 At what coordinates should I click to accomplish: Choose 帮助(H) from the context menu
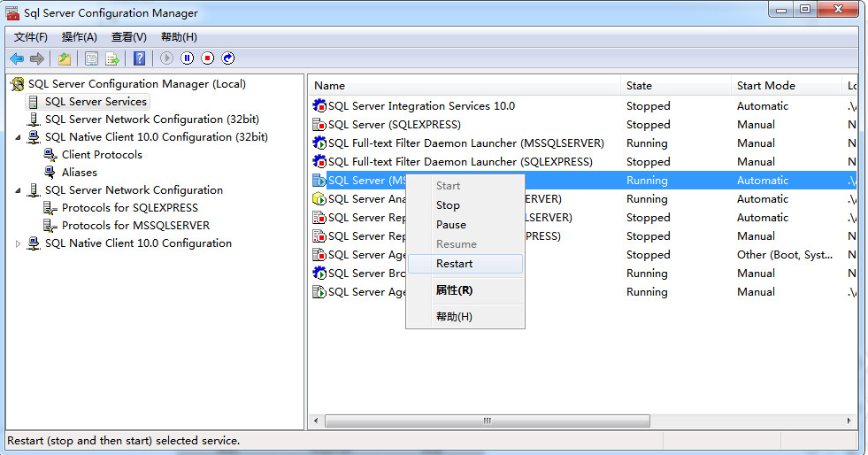(465, 317)
